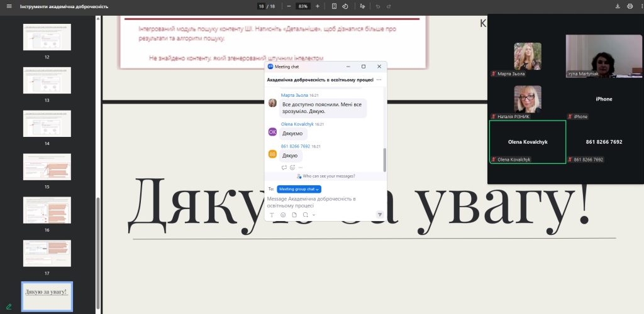Expand the Meeting group chat recipient dropdown
Viewport: 644px width, 314px height.
pyautogui.click(x=299, y=189)
